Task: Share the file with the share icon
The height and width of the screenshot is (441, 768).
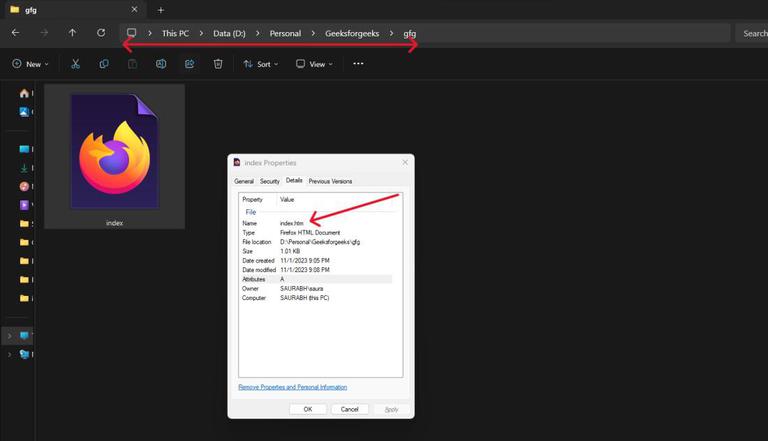Action: (190, 64)
